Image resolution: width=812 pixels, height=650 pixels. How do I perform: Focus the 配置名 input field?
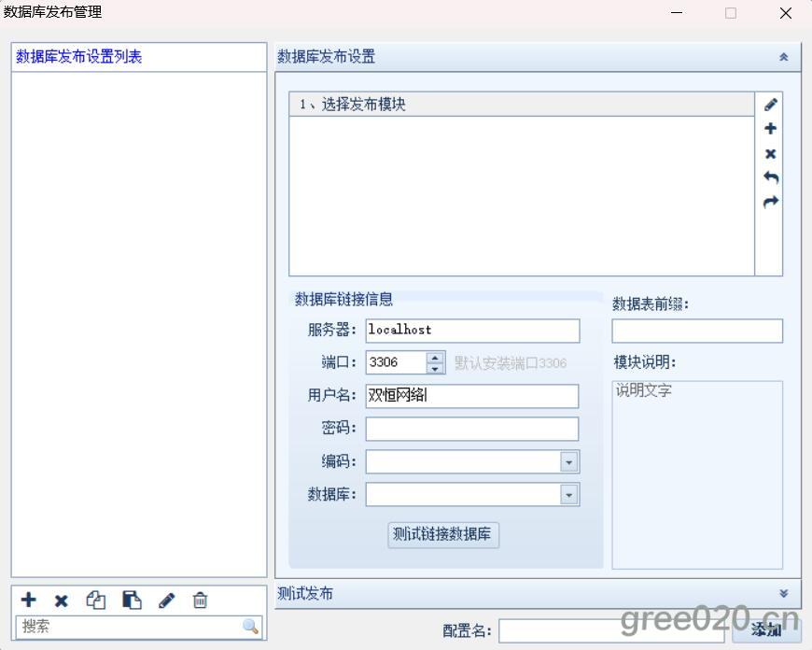pos(611,630)
